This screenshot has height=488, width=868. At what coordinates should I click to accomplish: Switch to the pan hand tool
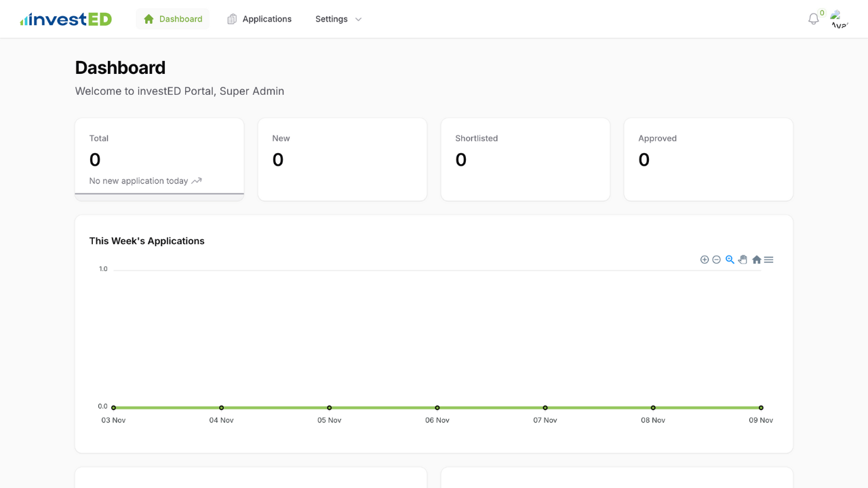[743, 260]
